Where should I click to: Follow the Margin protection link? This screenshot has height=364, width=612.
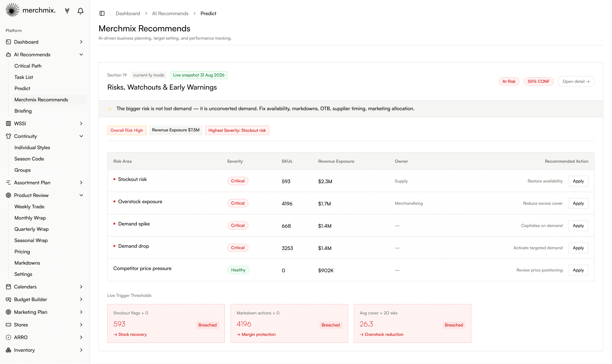tap(256, 334)
